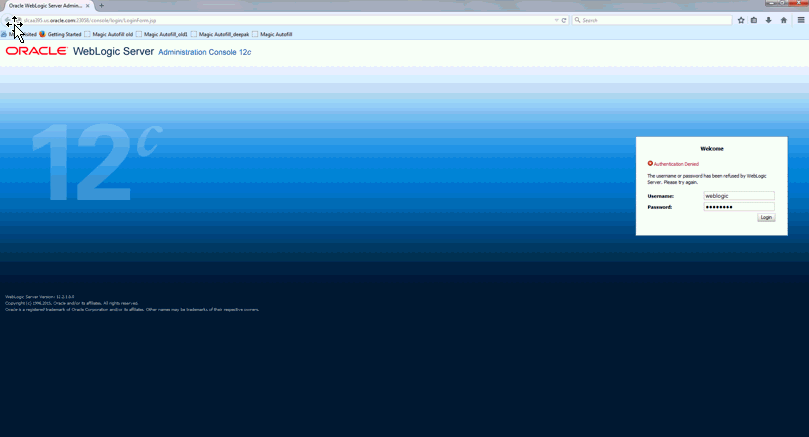809x437 pixels.
Task: Click in the browser Search field
Action: point(652,20)
